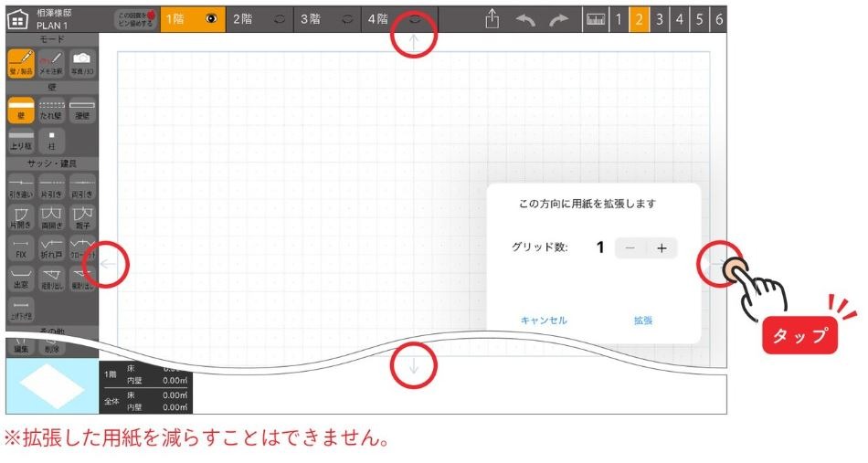Select the たれ壁 wall type
The image size is (868, 463).
click(51, 110)
